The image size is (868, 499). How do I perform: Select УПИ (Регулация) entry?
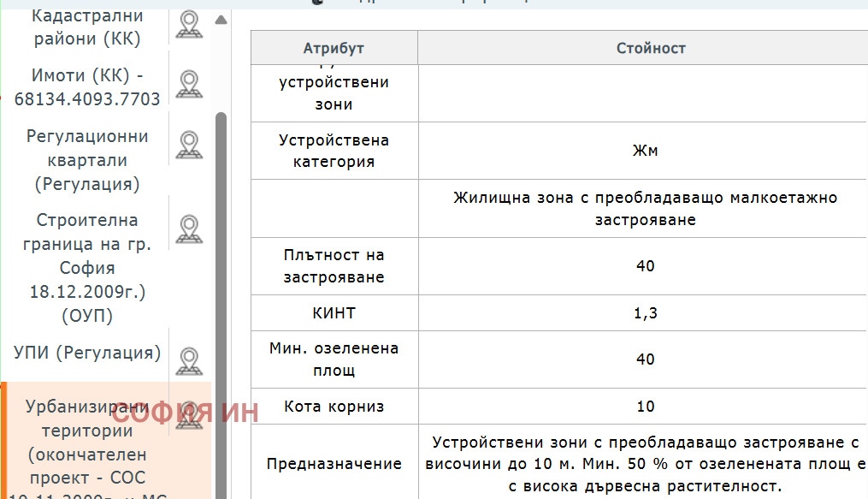point(87,353)
